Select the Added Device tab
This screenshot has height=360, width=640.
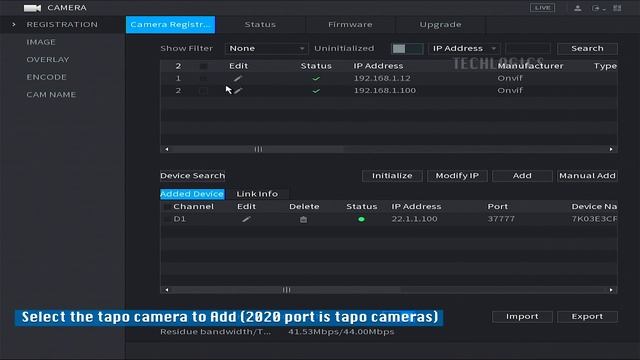[192, 194]
